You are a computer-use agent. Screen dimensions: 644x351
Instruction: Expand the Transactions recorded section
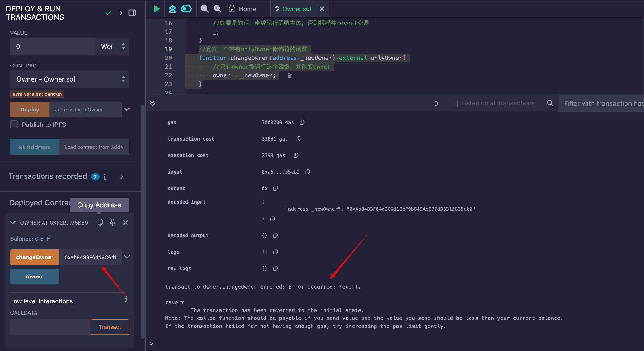tap(122, 177)
